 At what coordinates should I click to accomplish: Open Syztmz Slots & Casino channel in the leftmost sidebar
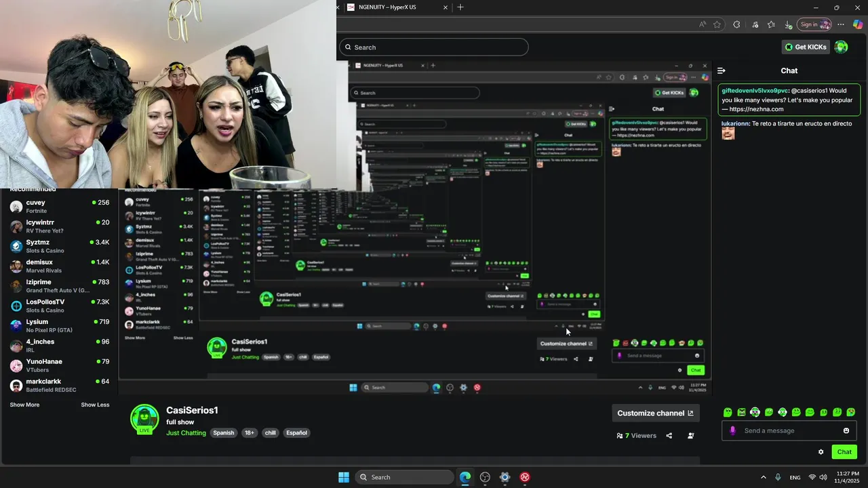[x=60, y=246]
